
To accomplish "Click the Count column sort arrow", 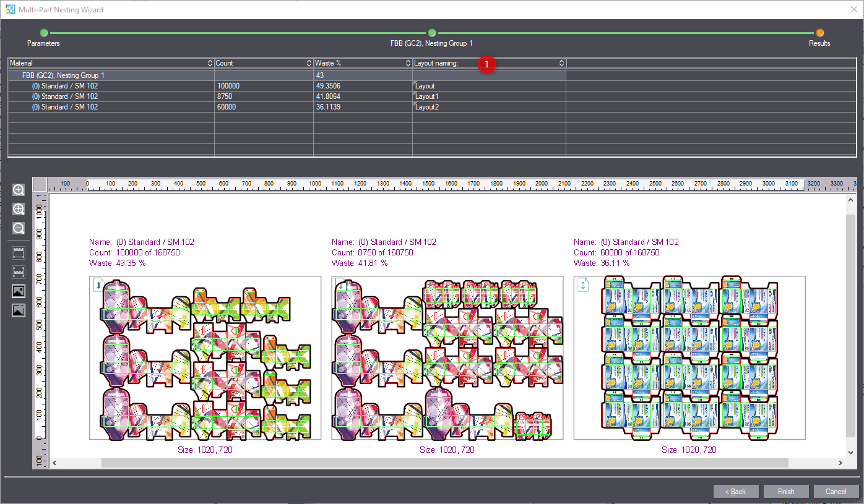I will pos(309,63).
